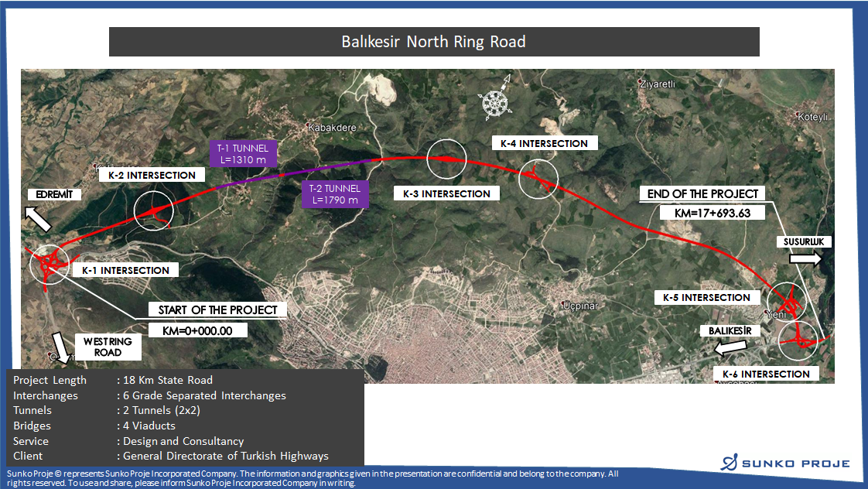Click the K-1 INTERSECTION label
The width and height of the screenshot is (868, 489).
[x=125, y=270]
